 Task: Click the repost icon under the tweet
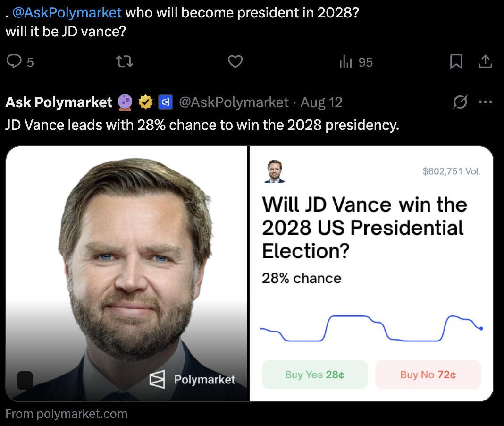coord(124,61)
